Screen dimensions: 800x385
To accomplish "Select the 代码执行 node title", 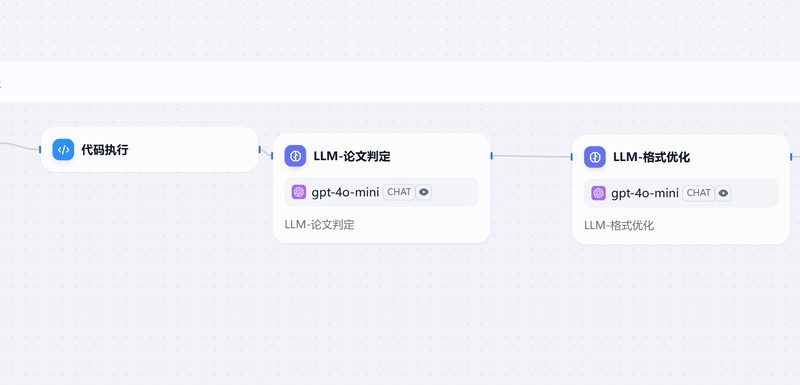I will tap(105, 150).
